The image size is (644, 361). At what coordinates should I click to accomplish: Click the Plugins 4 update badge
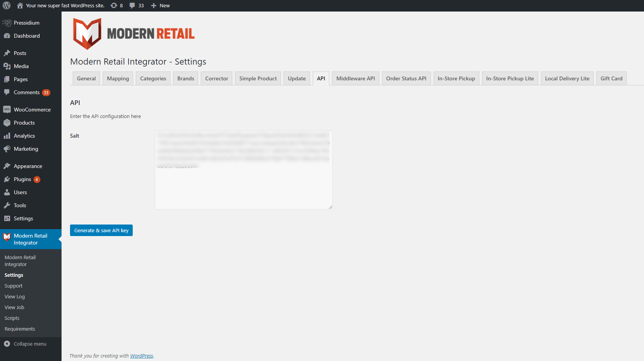coord(37,180)
